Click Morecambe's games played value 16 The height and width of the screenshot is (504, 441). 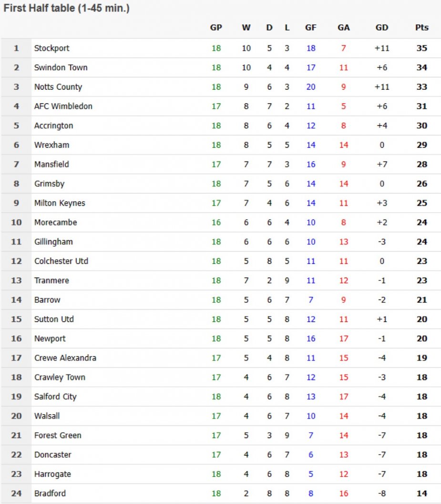(x=216, y=222)
